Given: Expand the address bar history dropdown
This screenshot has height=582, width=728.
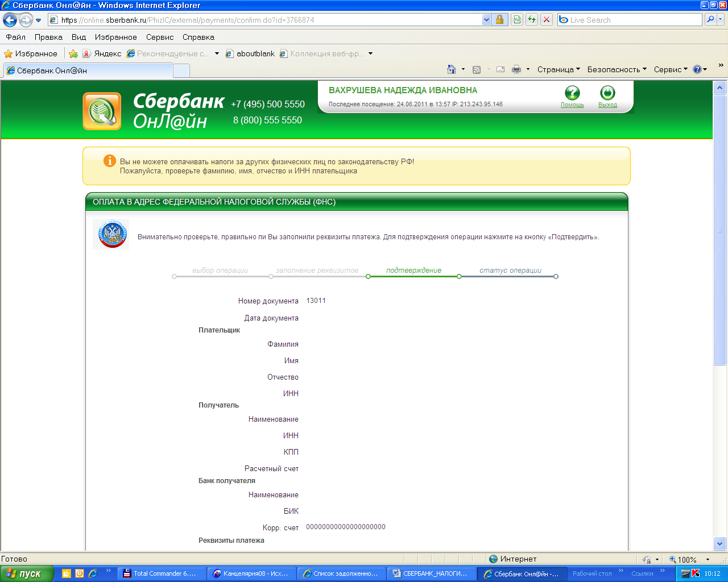Looking at the screenshot, I should (486, 20).
